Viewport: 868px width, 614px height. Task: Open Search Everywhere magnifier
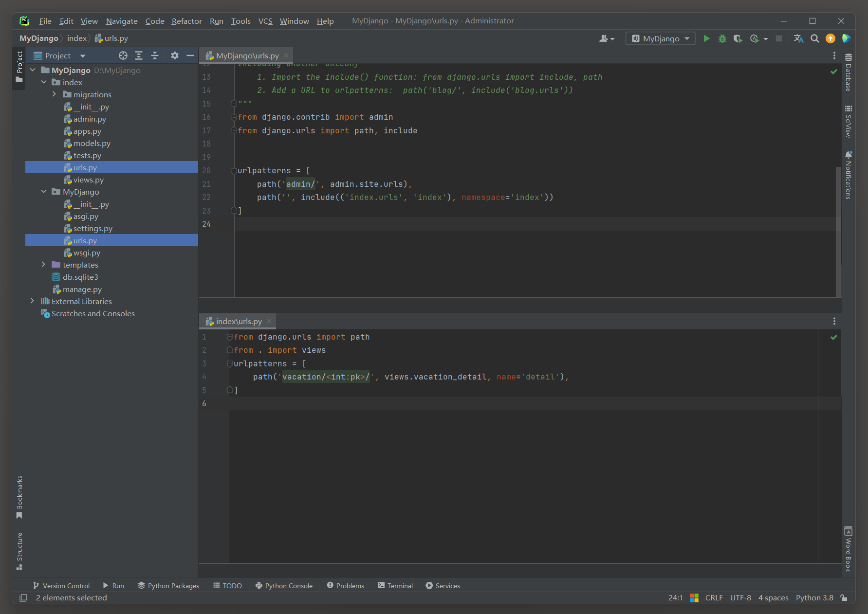(814, 38)
